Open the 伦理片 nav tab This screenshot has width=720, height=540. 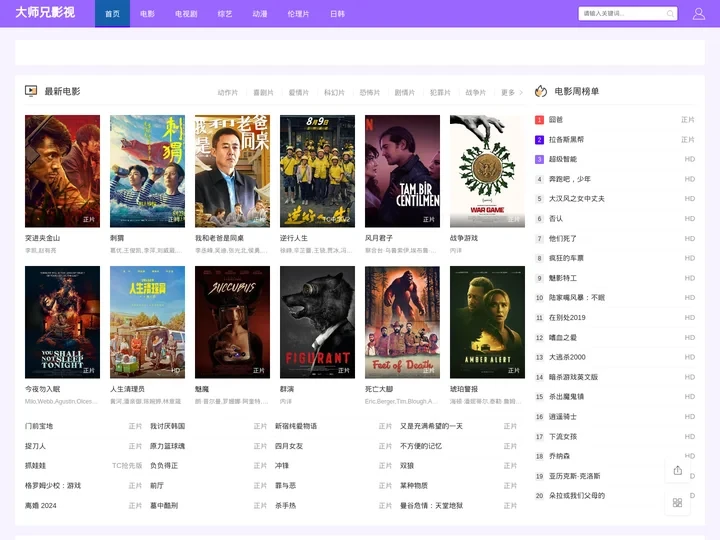[298, 14]
